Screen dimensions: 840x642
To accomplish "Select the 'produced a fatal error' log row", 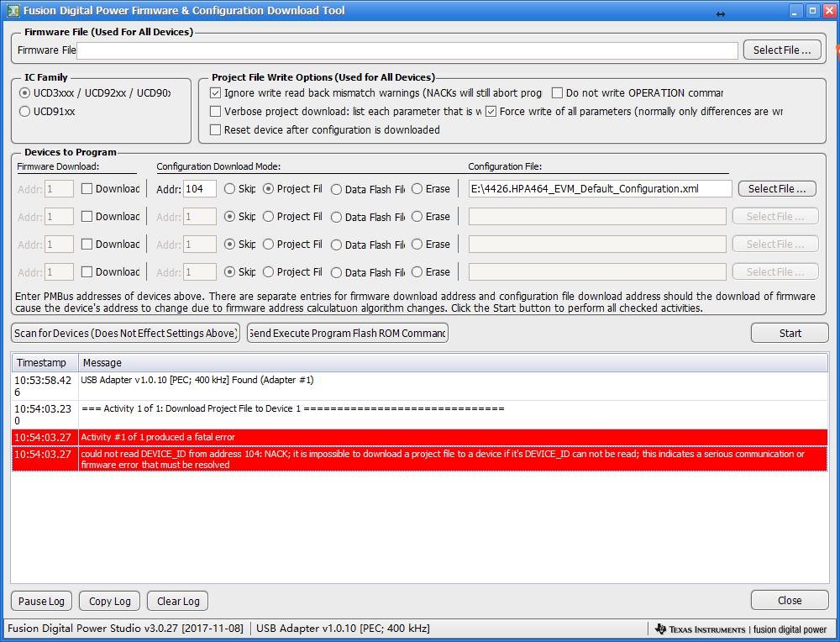I will click(x=420, y=437).
